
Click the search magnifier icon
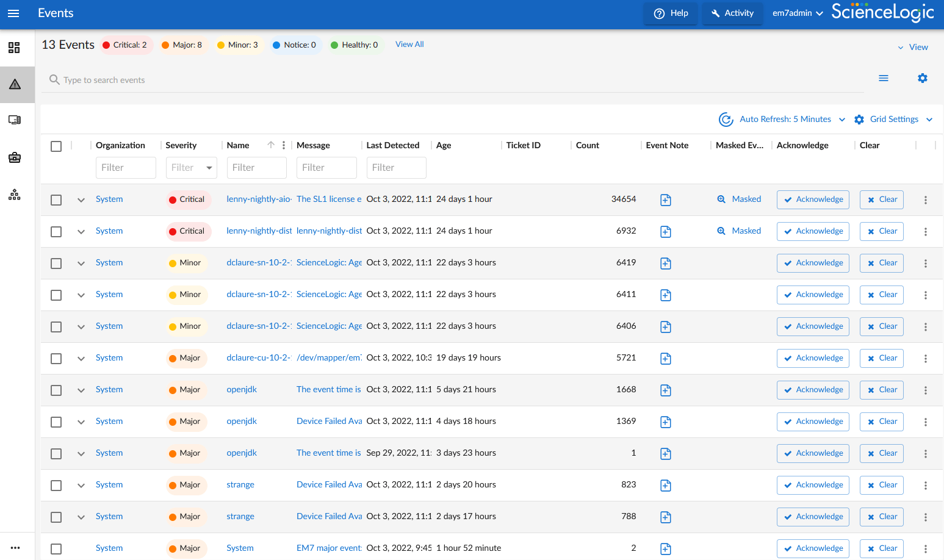click(54, 80)
